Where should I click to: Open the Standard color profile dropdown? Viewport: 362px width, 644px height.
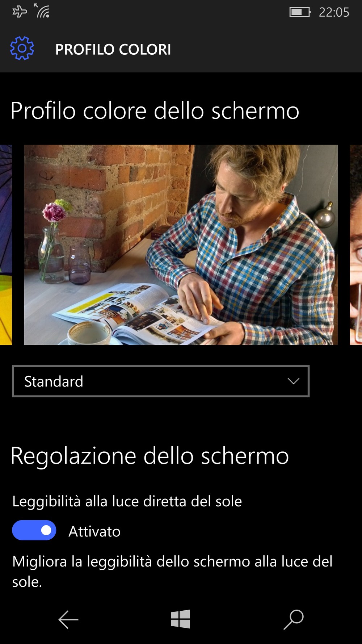coord(161,381)
